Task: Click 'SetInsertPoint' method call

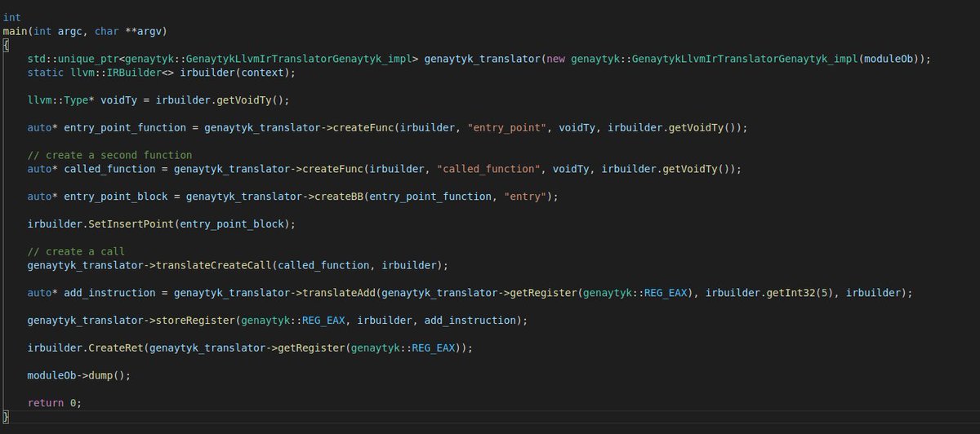Action: 131,224
